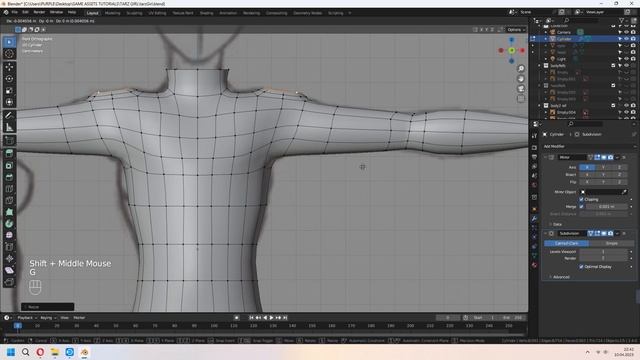Select the Select Box tool in toolbar
The image size is (640, 360).
tap(9, 42)
